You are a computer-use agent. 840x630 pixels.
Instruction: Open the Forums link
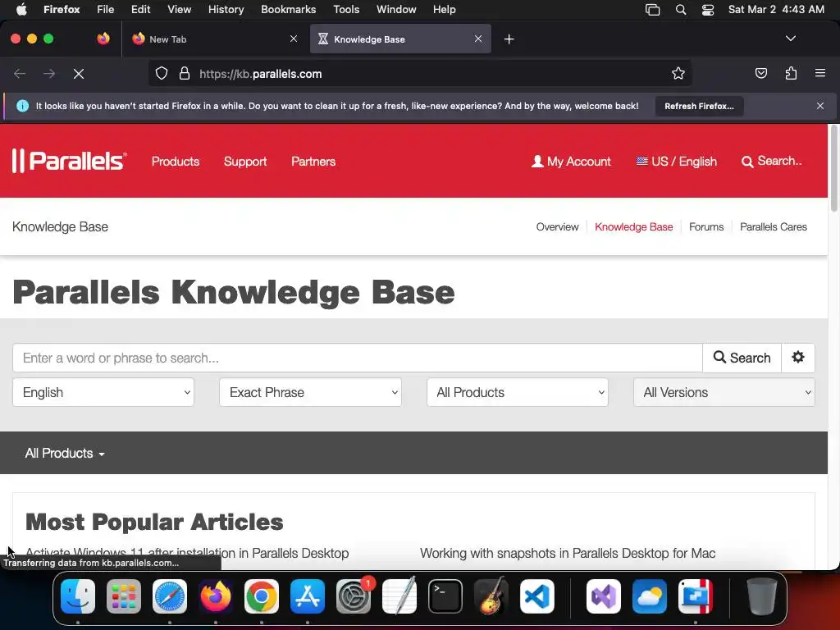[706, 226]
